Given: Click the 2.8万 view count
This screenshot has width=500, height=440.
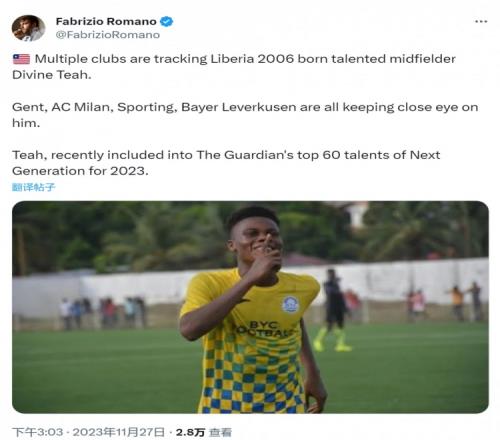Looking at the screenshot, I should point(190,432).
